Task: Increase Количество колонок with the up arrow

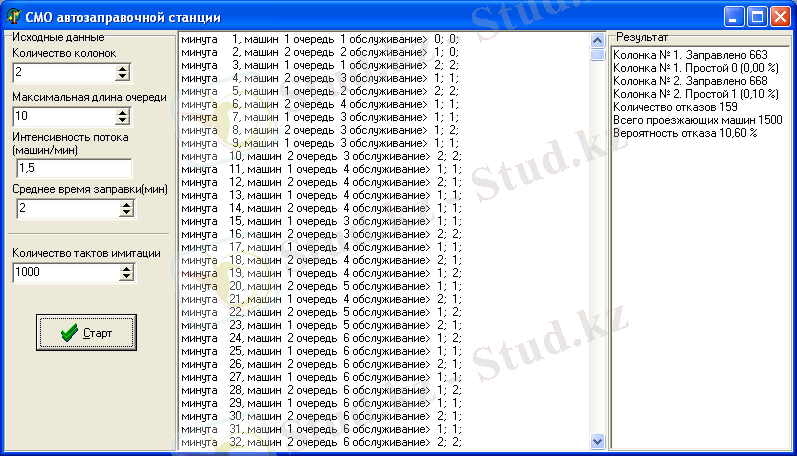Action: (122, 69)
